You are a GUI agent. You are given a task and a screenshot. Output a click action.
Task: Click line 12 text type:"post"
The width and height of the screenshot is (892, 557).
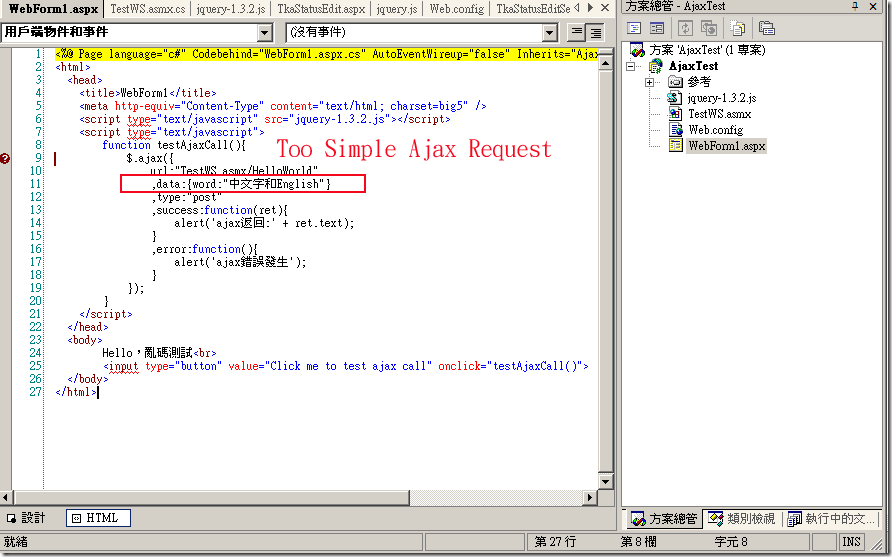190,197
